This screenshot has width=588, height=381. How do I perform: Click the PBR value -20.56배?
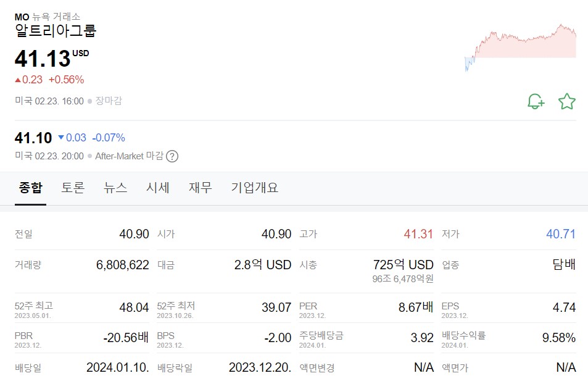(x=126, y=337)
